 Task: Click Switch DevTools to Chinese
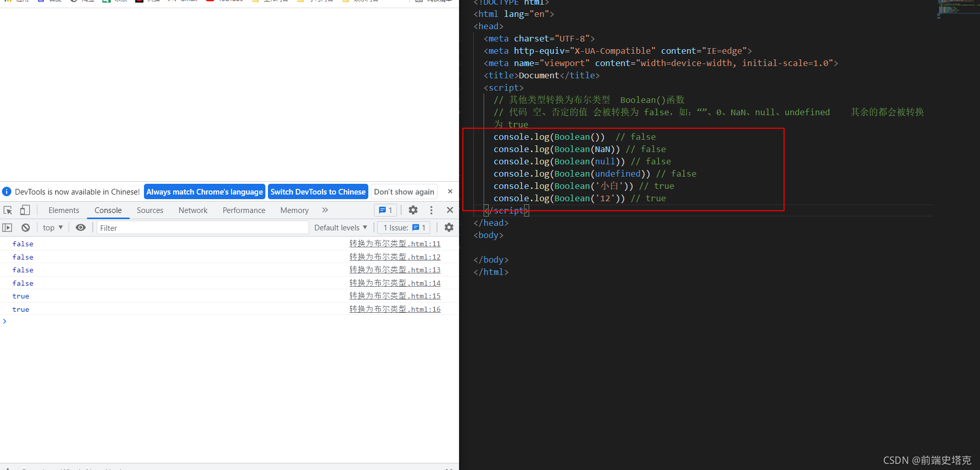[318, 192]
